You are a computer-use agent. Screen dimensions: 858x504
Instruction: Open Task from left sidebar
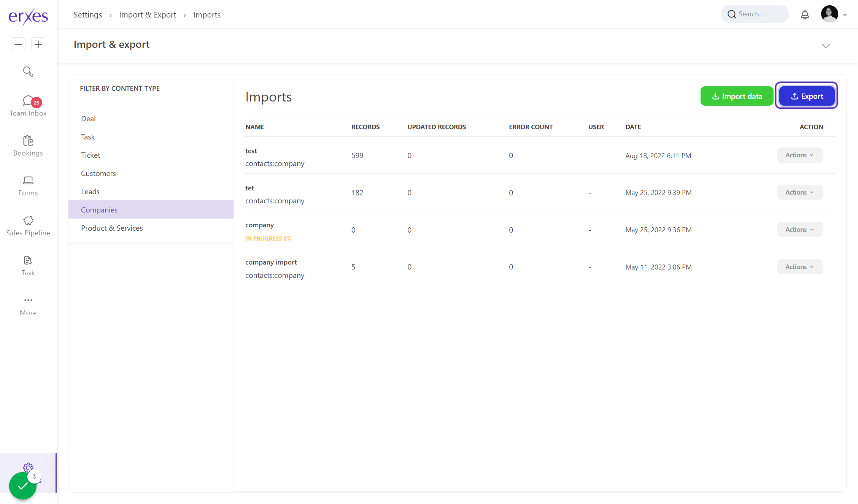[x=28, y=266]
